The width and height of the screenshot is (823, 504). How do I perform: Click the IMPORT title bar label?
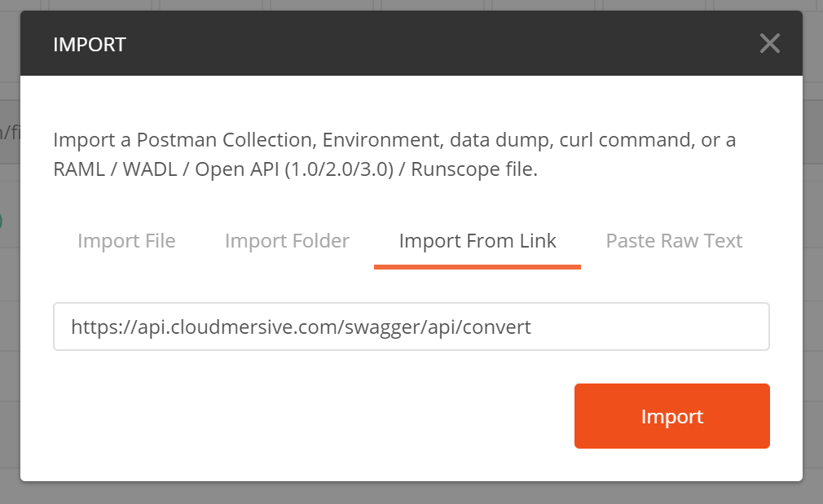click(x=90, y=44)
